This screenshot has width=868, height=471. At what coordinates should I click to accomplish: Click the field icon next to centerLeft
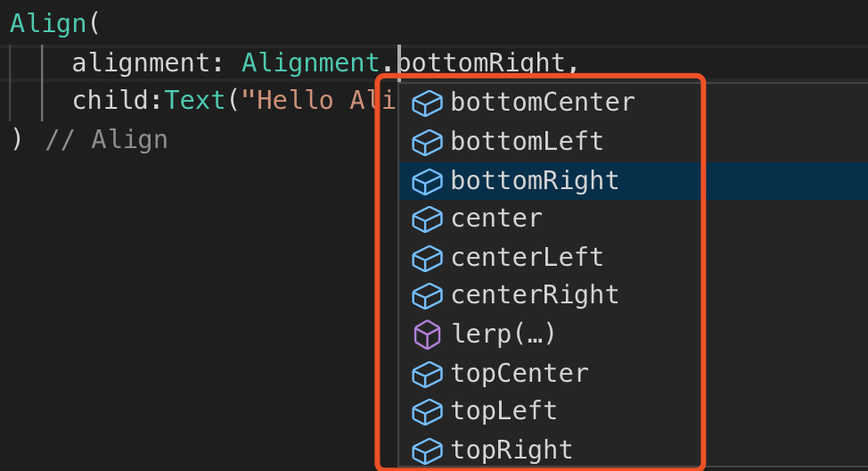click(x=428, y=258)
